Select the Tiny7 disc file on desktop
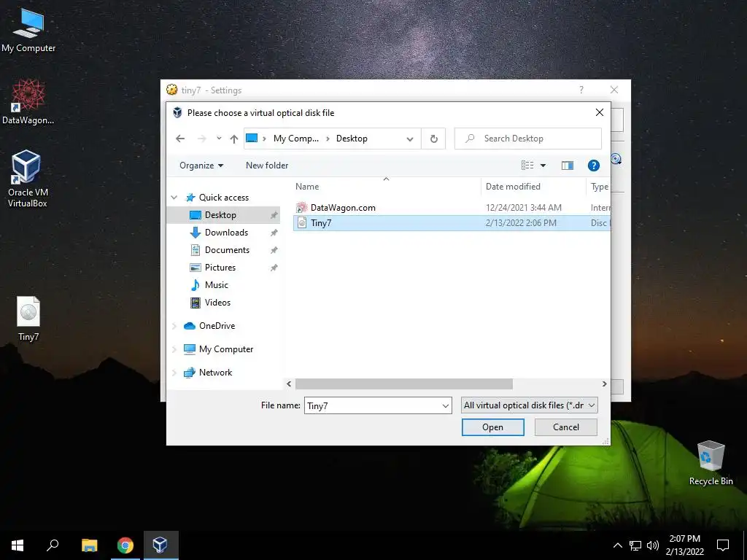 click(x=28, y=319)
